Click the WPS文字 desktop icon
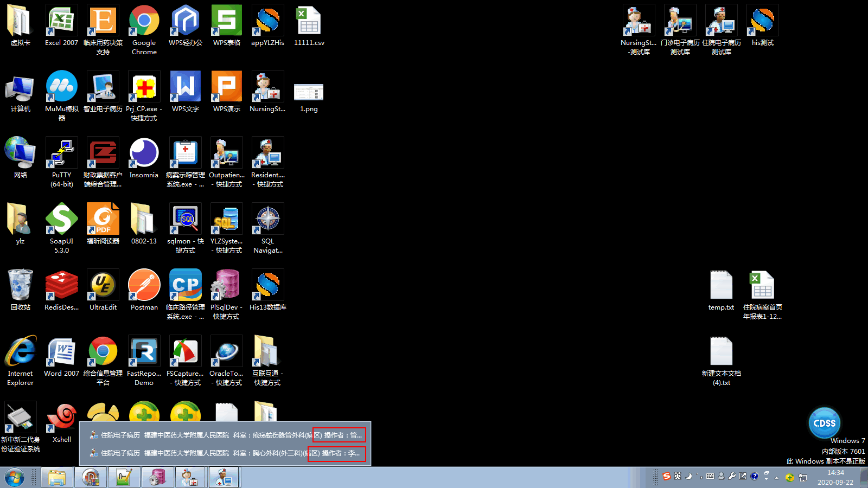 tap(186, 92)
